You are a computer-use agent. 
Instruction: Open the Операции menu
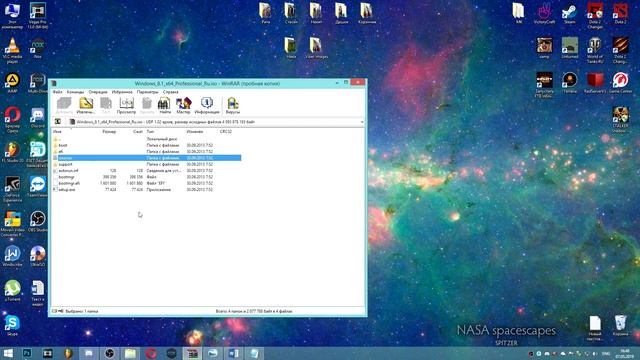[98, 92]
